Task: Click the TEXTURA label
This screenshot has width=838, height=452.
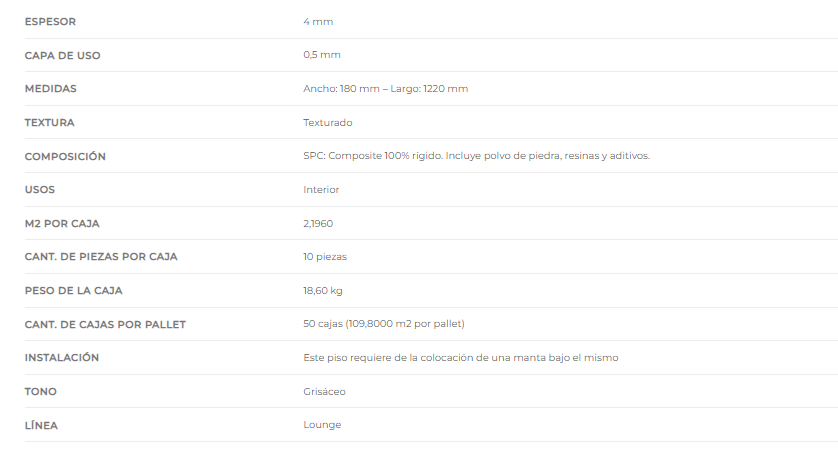Action: 50,123
